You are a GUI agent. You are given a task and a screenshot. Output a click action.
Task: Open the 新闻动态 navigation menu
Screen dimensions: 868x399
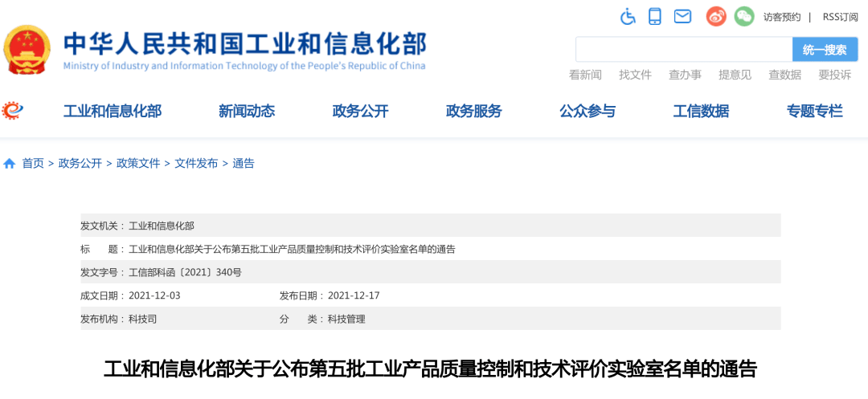[x=247, y=112]
